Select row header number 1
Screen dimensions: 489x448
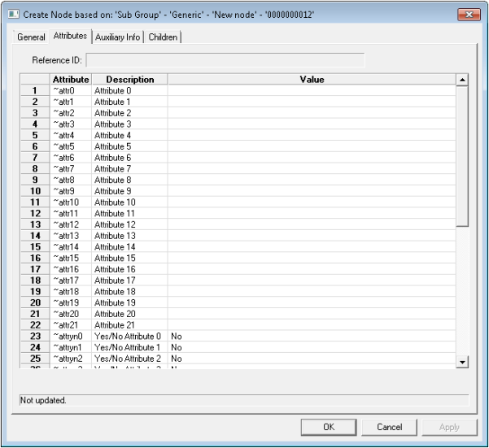(35, 91)
